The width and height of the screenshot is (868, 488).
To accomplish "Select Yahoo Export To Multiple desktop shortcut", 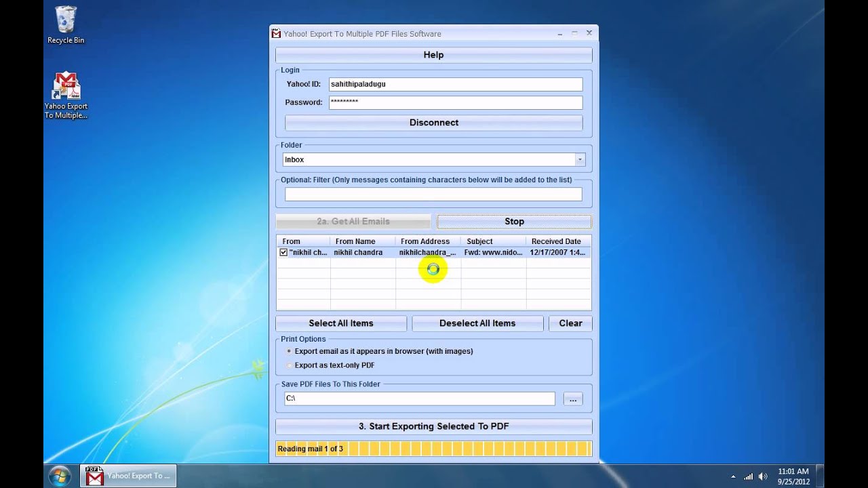I will (x=66, y=96).
